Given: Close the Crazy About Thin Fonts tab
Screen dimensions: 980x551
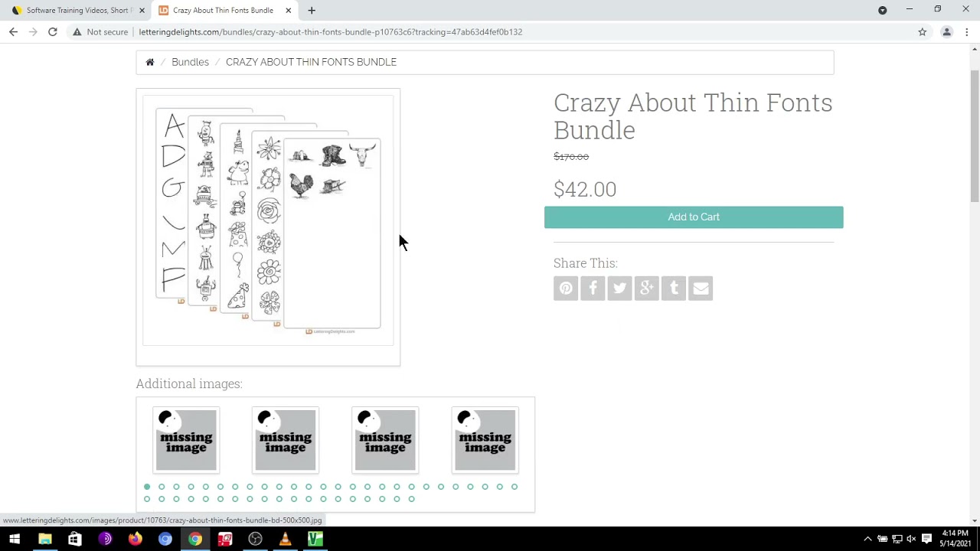Looking at the screenshot, I should pos(288,10).
